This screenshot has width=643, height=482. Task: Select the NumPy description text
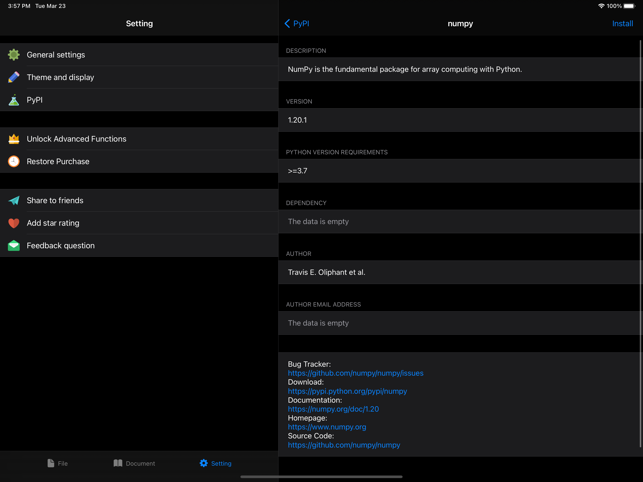[405, 69]
